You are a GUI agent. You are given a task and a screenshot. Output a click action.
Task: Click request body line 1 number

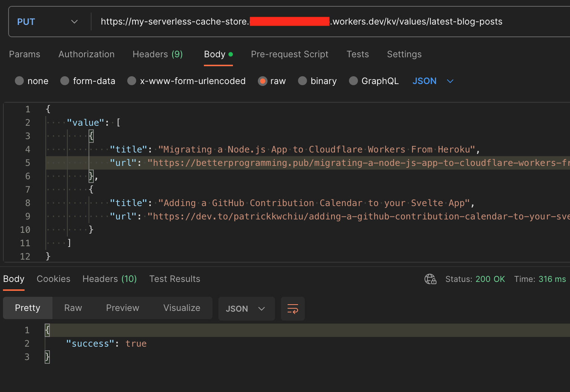tap(28, 109)
